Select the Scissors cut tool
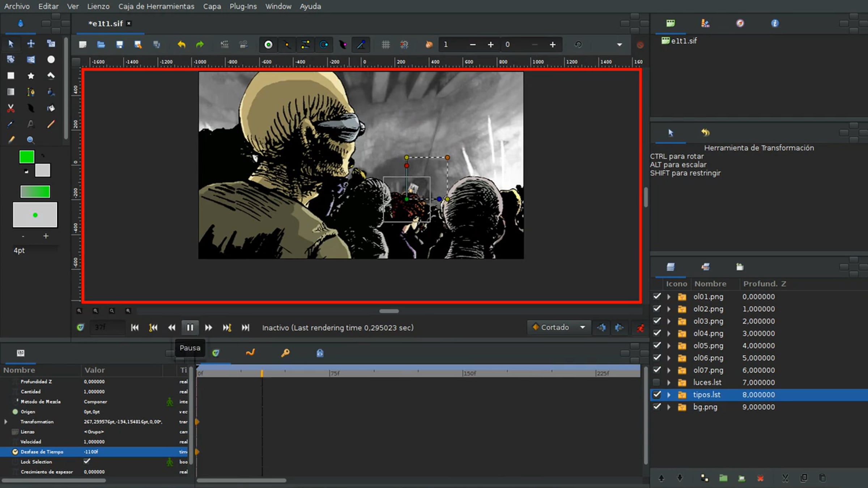Screen dimensions: 868x488 point(11,108)
